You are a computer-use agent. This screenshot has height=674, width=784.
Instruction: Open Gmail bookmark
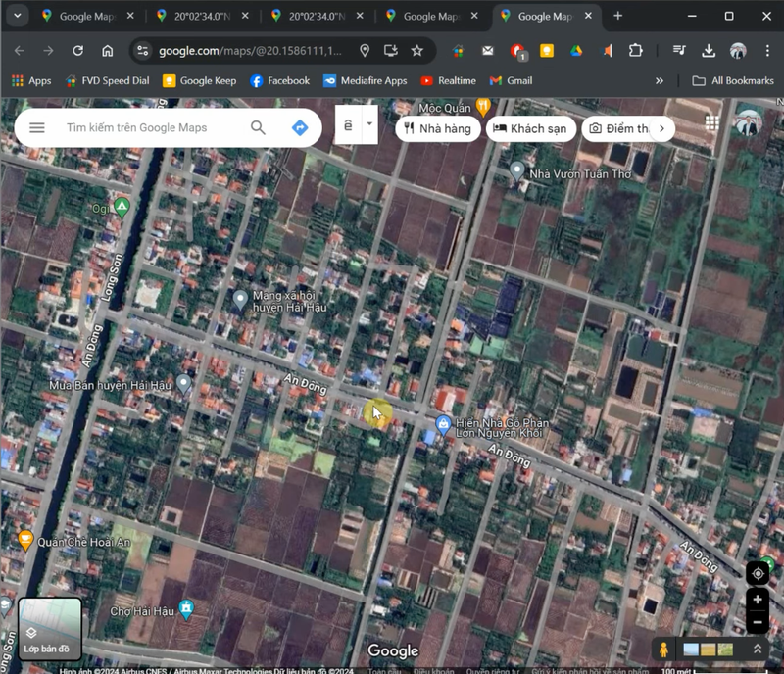click(x=511, y=81)
